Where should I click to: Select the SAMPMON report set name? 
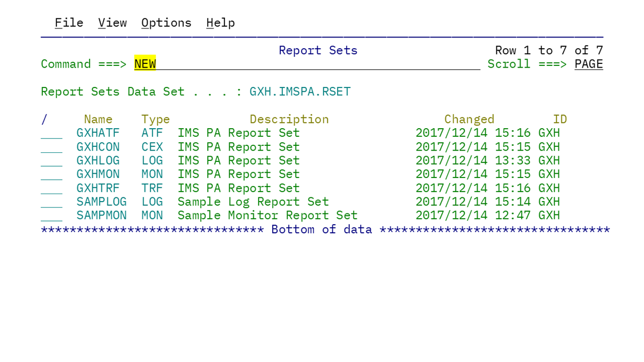(x=101, y=215)
